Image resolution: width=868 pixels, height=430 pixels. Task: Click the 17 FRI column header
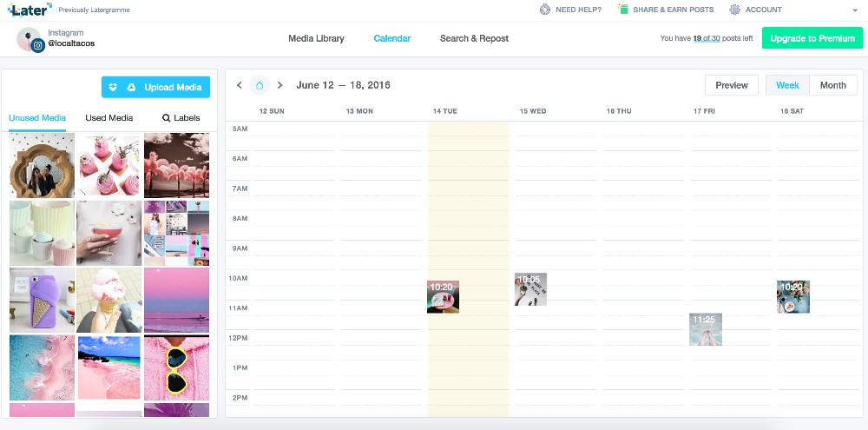pos(704,111)
